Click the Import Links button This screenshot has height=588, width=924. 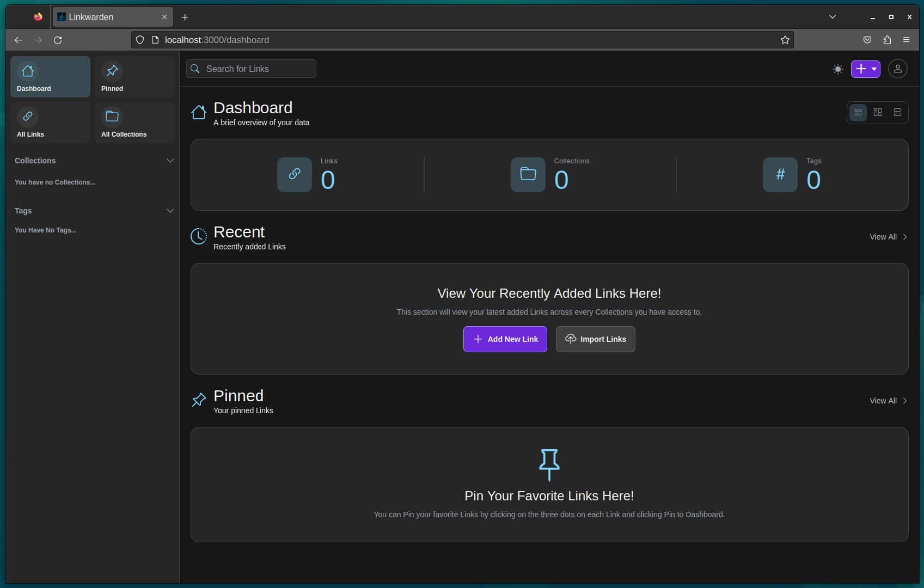pos(595,339)
